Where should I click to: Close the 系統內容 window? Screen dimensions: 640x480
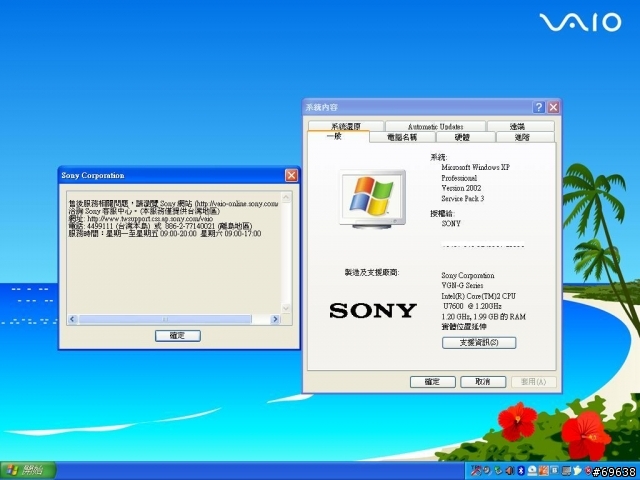pyautogui.click(x=553, y=107)
